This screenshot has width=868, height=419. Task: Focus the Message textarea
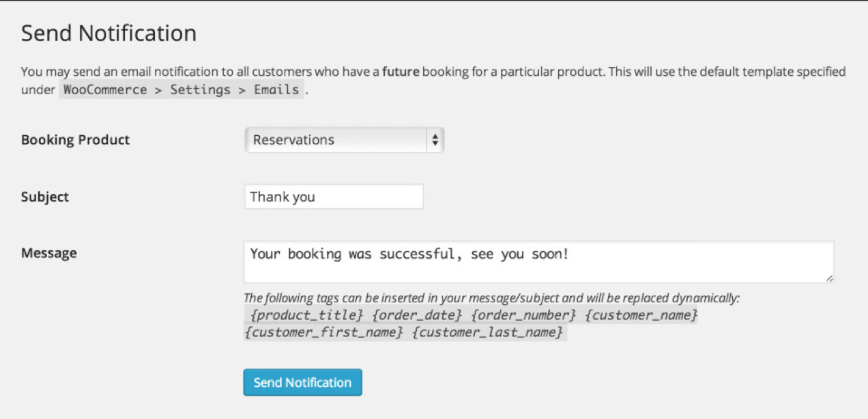[x=538, y=262]
